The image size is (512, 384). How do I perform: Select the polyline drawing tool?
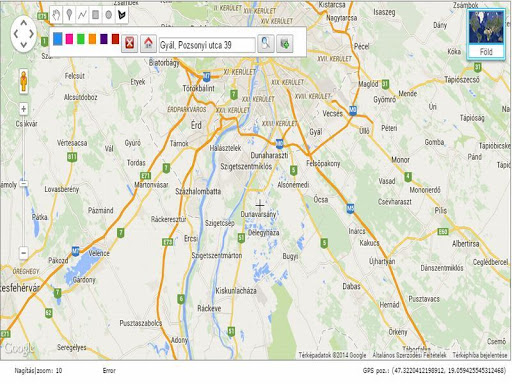(82, 15)
